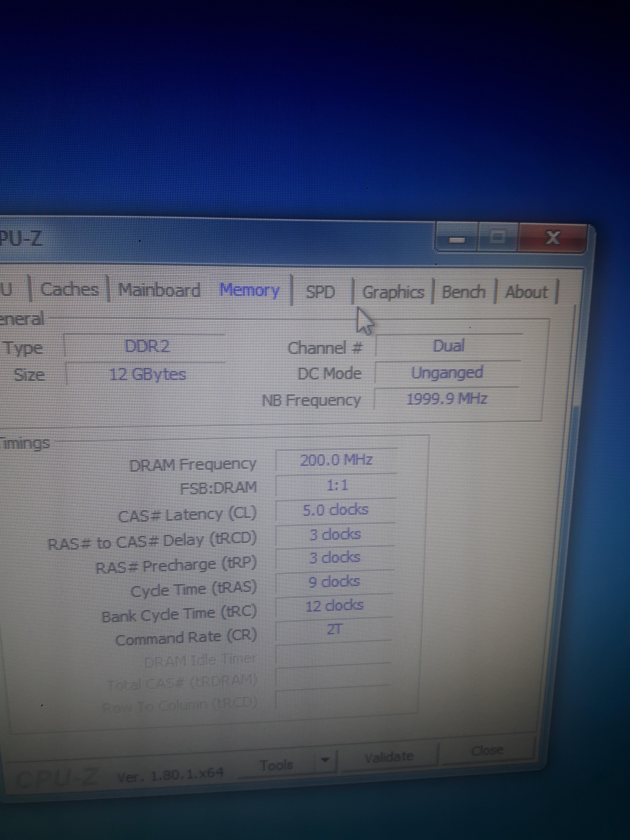Expand the Tools dropdown arrow

(x=325, y=760)
